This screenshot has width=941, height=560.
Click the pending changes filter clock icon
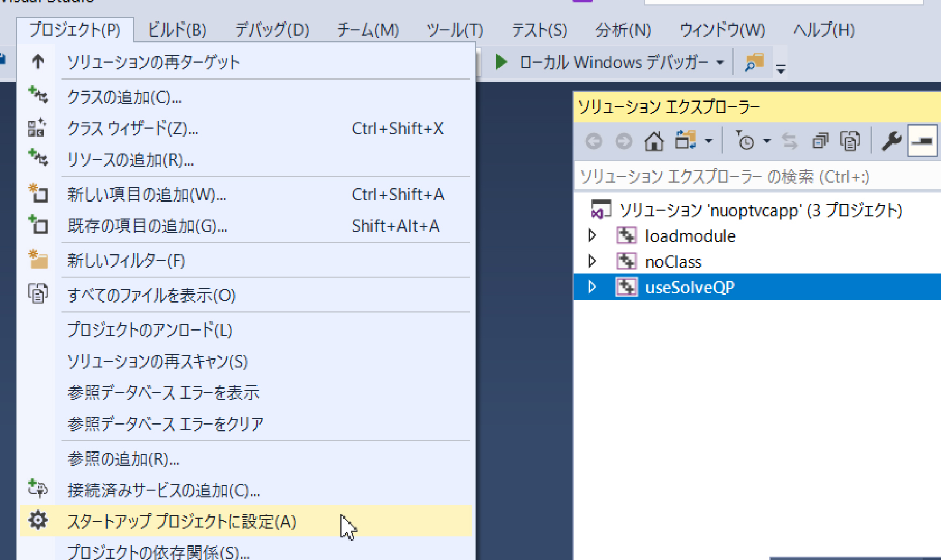[x=745, y=140]
